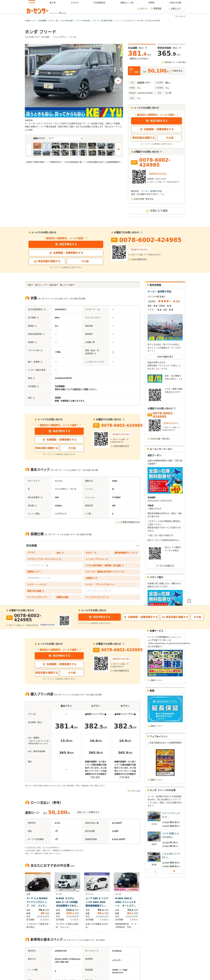
Task: Click the help icon beside 車両本体価格
Action: coord(180,48)
